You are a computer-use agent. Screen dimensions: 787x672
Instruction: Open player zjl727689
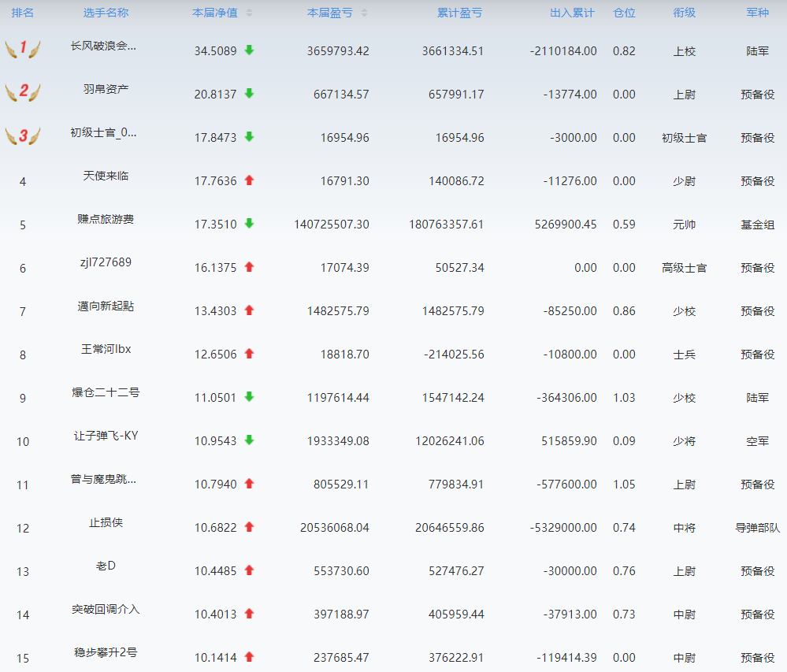click(x=106, y=262)
